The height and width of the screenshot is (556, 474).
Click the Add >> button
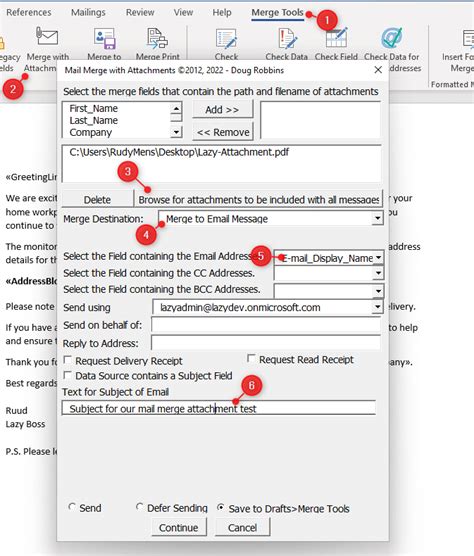coord(222,110)
